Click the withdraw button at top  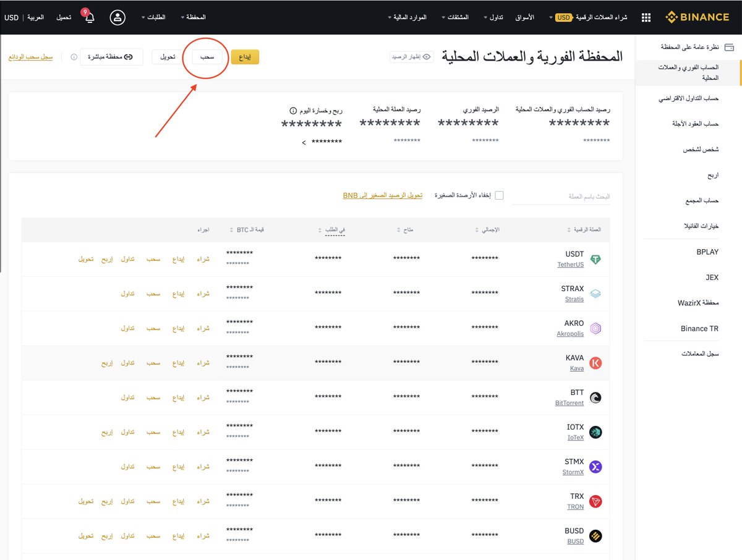click(x=207, y=57)
